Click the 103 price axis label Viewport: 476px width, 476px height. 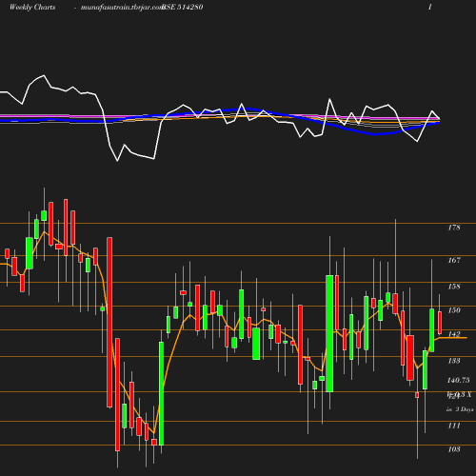(x=454, y=449)
